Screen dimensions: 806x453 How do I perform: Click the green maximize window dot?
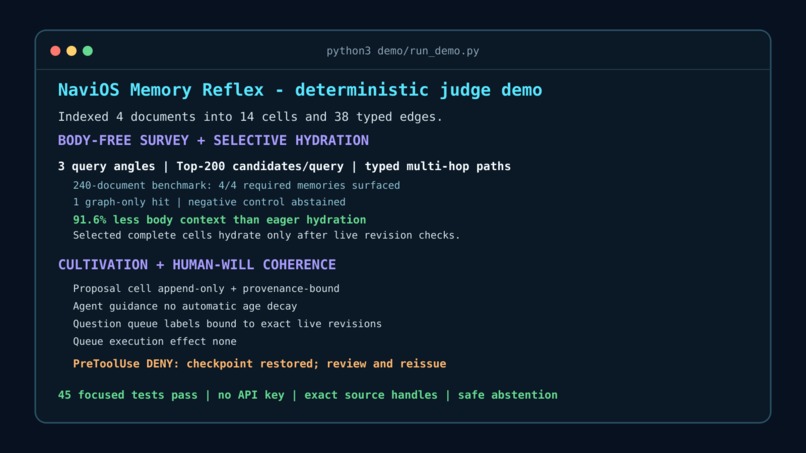pyautogui.click(x=88, y=51)
